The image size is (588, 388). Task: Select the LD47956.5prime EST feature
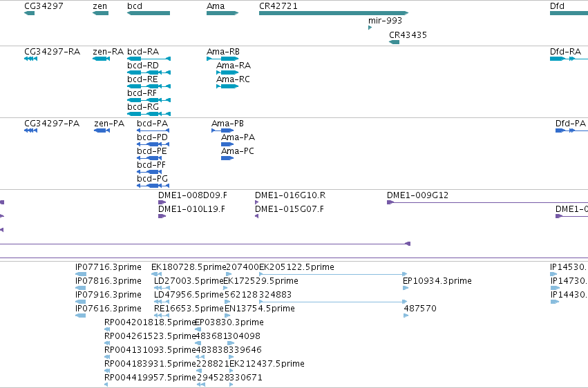pyautogui.click(x=161, y=302)
